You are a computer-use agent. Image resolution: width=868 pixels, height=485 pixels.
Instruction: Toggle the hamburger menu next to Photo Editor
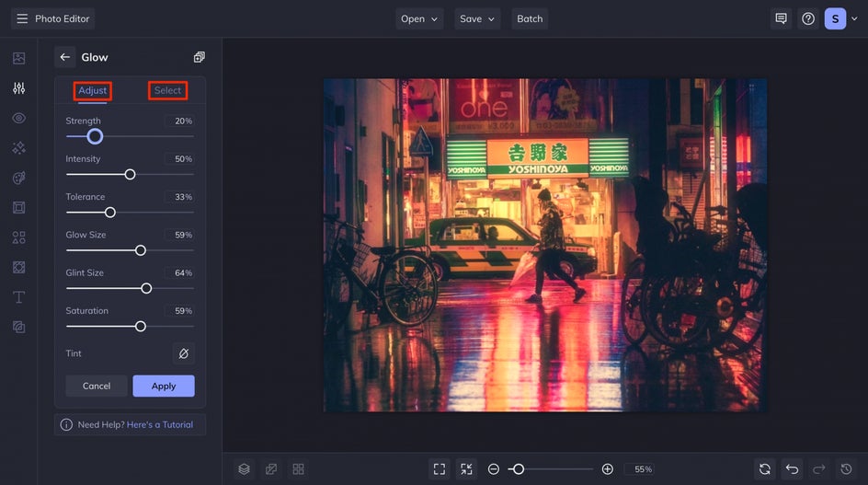click(22, 18)
